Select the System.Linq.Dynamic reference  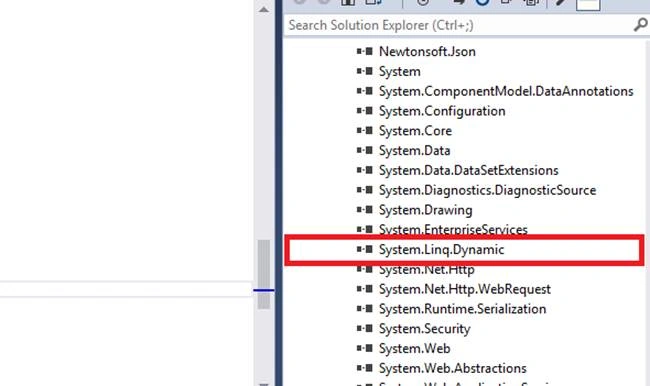(x=441, y=250)
